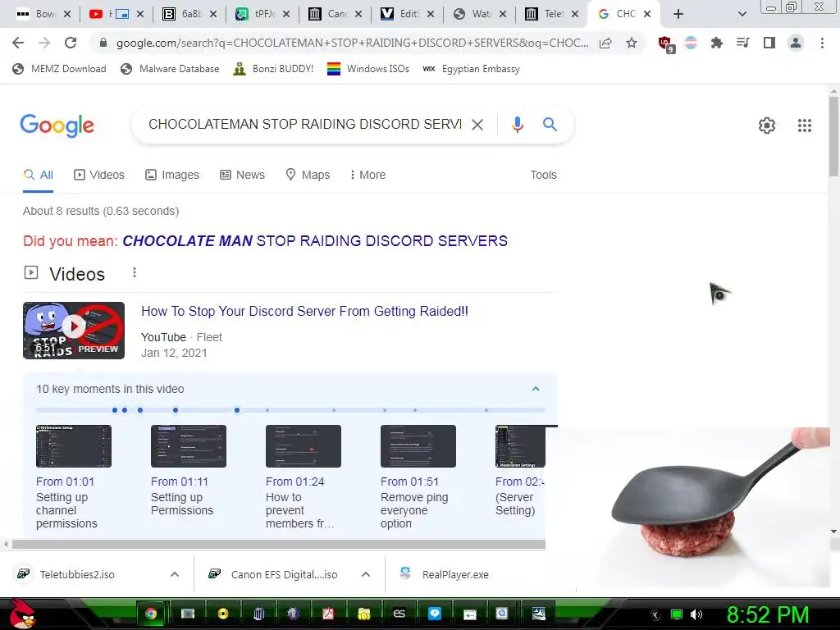The height and width of the screenshot is (630, 840).
Task: Open a new browser tab
Action: coord(678,14)
